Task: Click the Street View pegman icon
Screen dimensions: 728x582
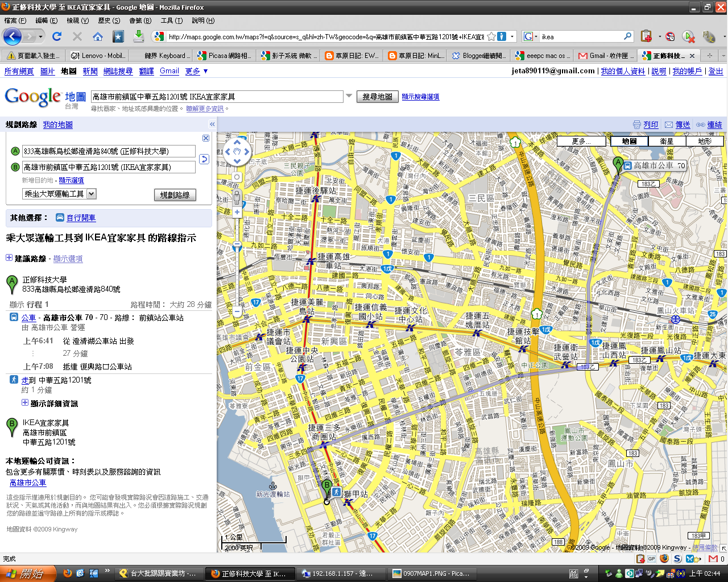Action: [237, 197]
